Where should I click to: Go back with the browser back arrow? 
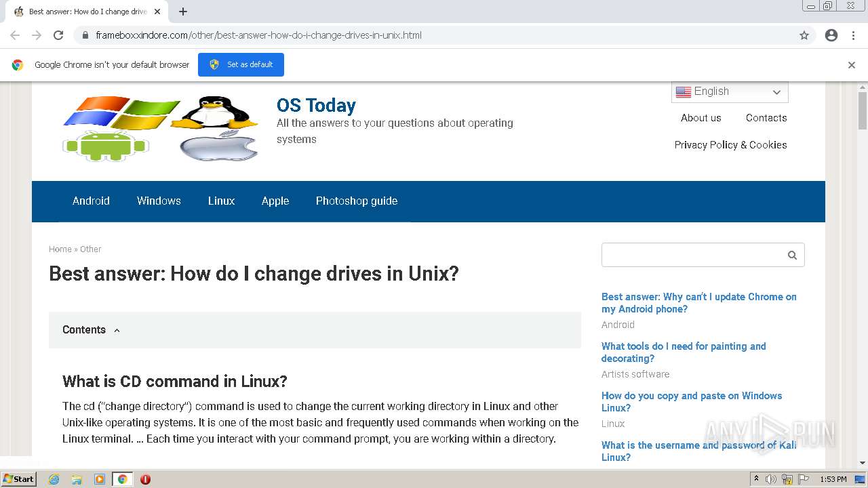pyautogui.click(x=15, y=35)
